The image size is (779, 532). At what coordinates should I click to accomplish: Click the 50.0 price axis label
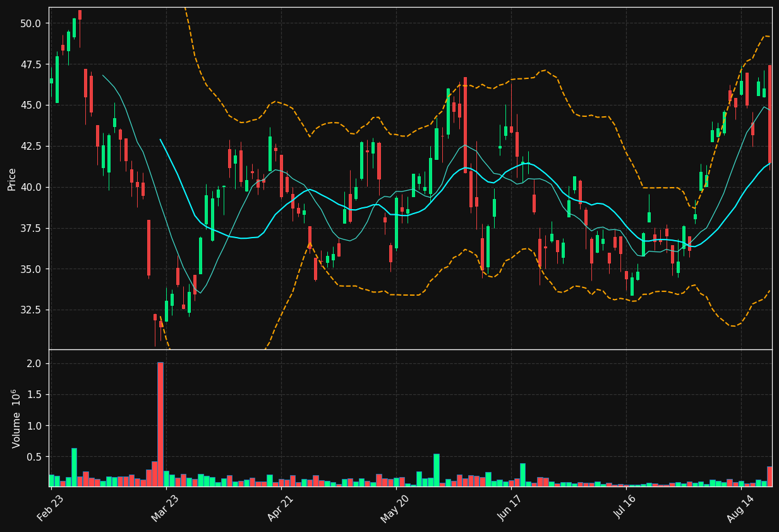(x=31, y=23)
